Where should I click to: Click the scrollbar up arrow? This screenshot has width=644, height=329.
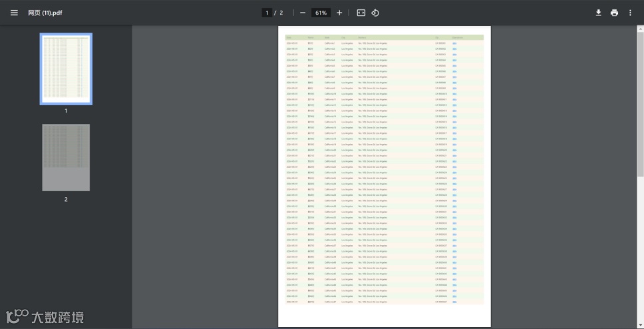[x=640, y=29]
